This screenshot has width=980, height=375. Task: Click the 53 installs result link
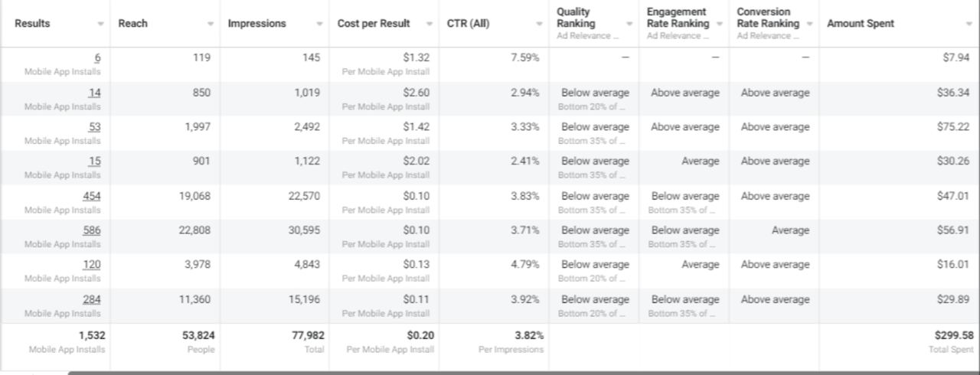click(x=94, y=127)
